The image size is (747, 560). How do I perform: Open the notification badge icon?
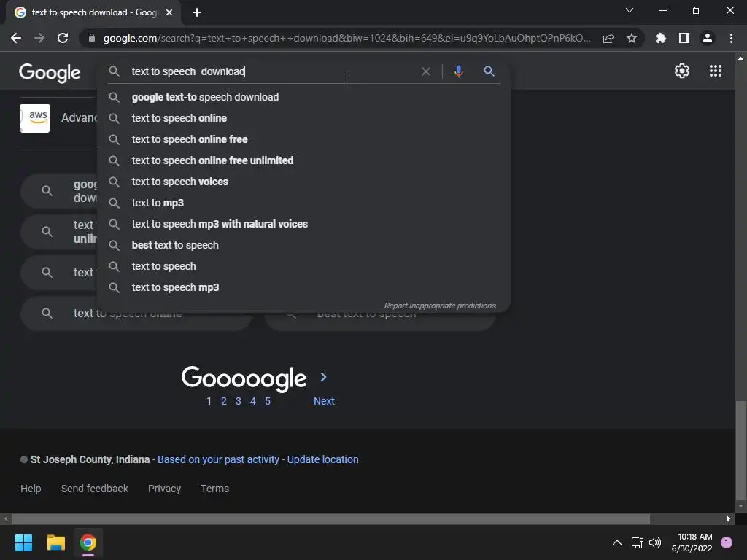pos(727,542)
